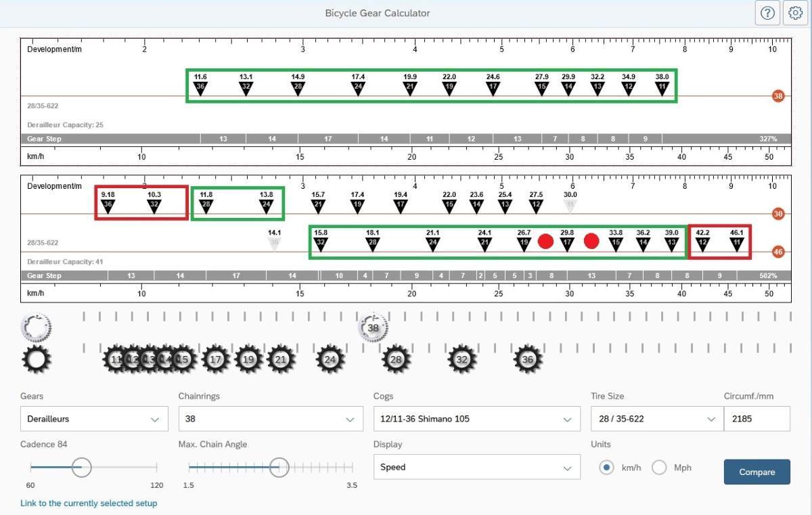Screen dimensions: 812x515
Task: Switch units to Mph
Action: [x=659, y=468]
